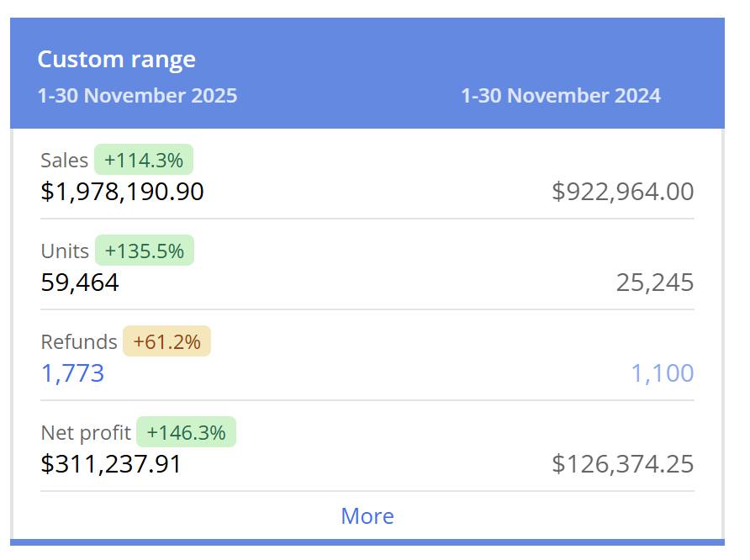
Task: Click the units count 59,464
Action: [80, 283]
